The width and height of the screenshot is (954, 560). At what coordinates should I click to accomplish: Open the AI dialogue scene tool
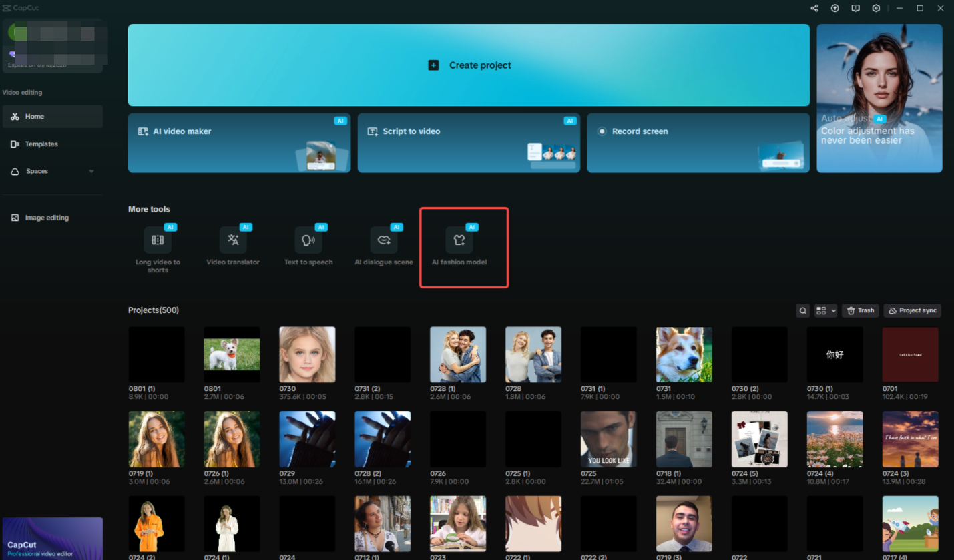[x=384, y=246]
